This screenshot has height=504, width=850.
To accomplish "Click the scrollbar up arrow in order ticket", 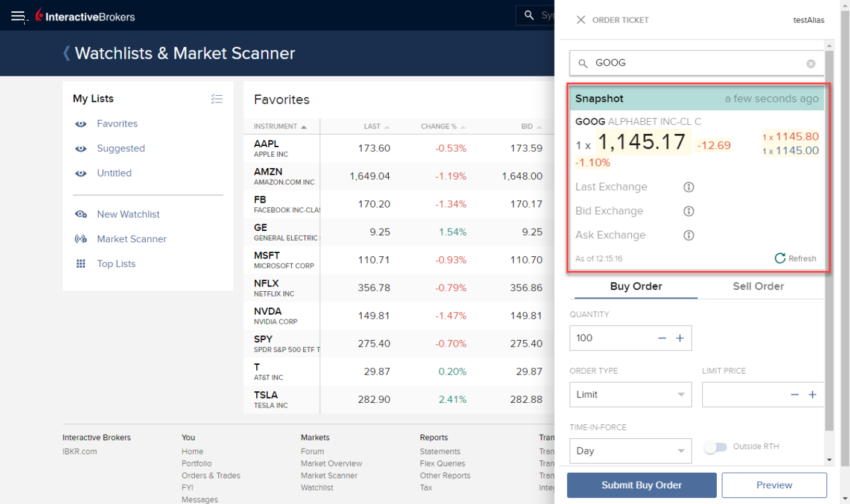I will (x=829, y=46).
